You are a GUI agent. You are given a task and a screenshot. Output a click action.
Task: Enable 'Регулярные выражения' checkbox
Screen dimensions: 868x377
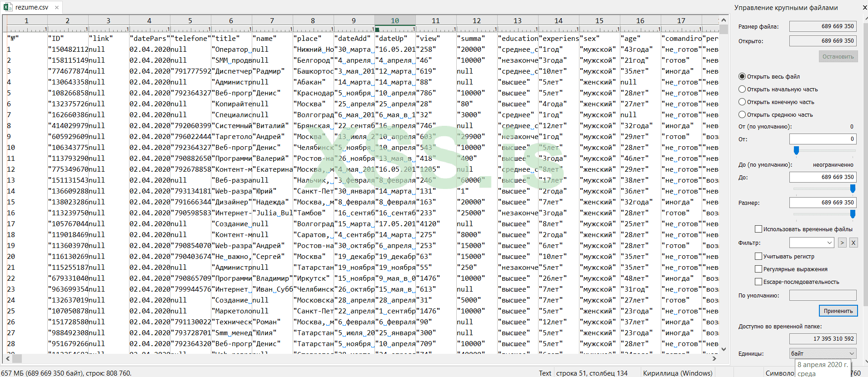pyautogui.click(x=758, y=269)
